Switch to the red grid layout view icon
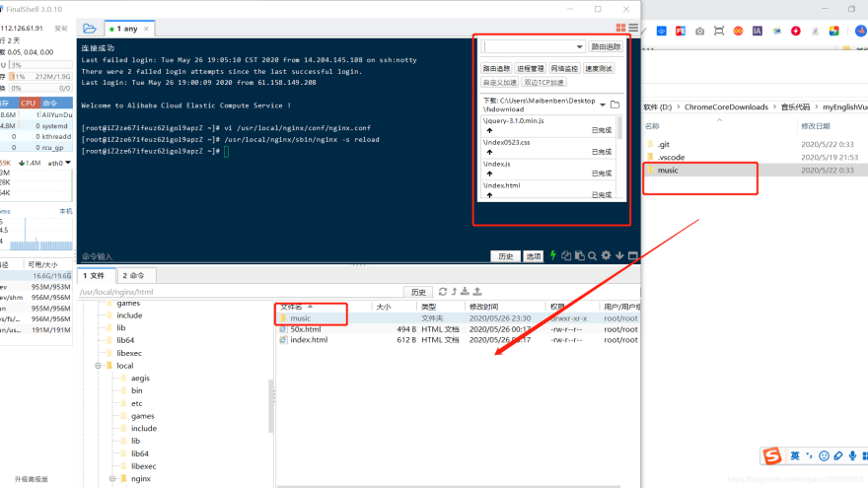 (620, 28)
